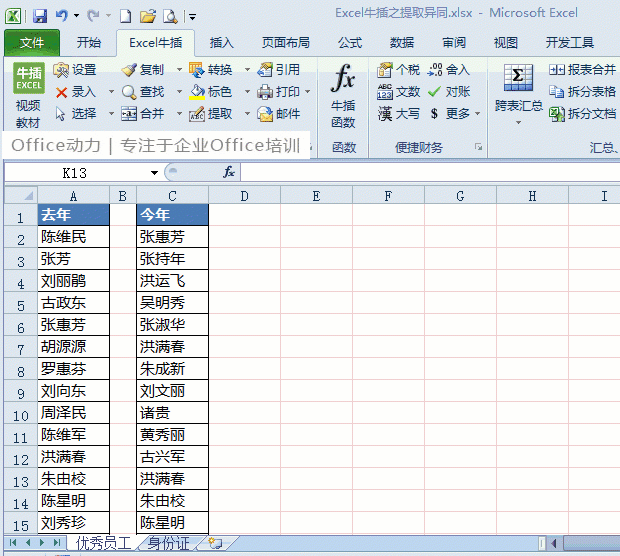Expand the Name Box dropdown arrow
Screen dimensions: 620x556
coord(154,173)
